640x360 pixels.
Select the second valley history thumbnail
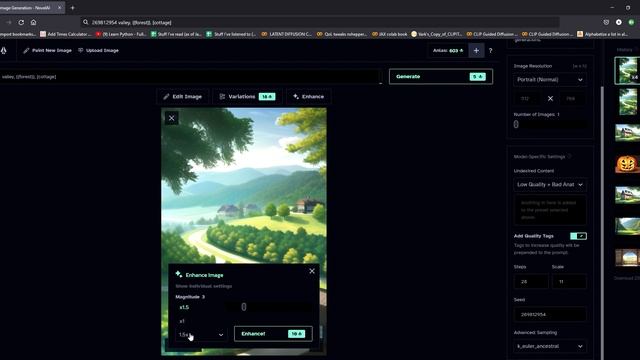pyautogui.click(x=628, y=102)
